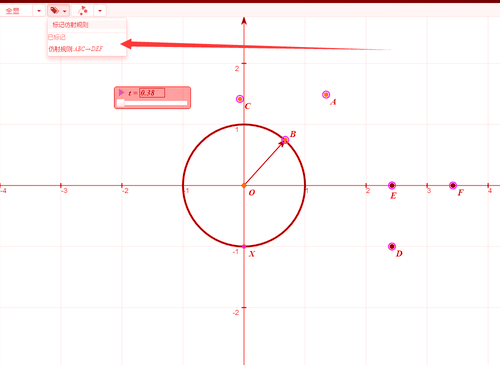Click the t value field showing 0.38
Screen dimensions: 500x365
click(152, 93)
